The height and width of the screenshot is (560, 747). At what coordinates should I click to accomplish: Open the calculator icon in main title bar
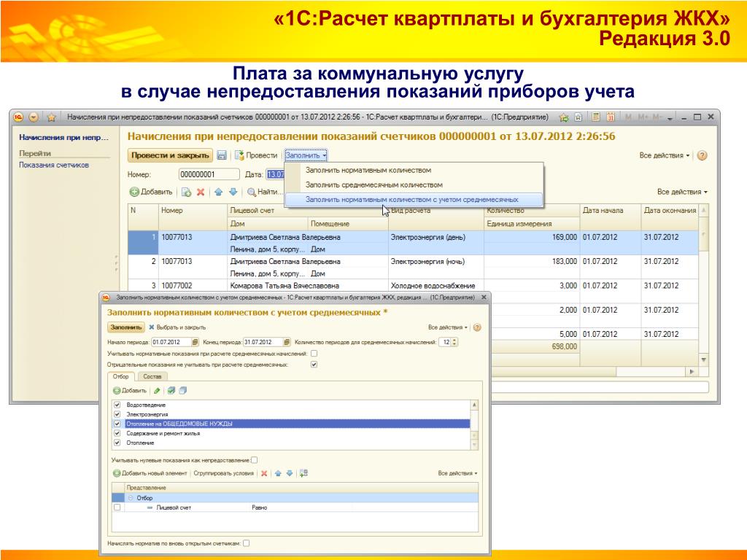coord(595,117)
